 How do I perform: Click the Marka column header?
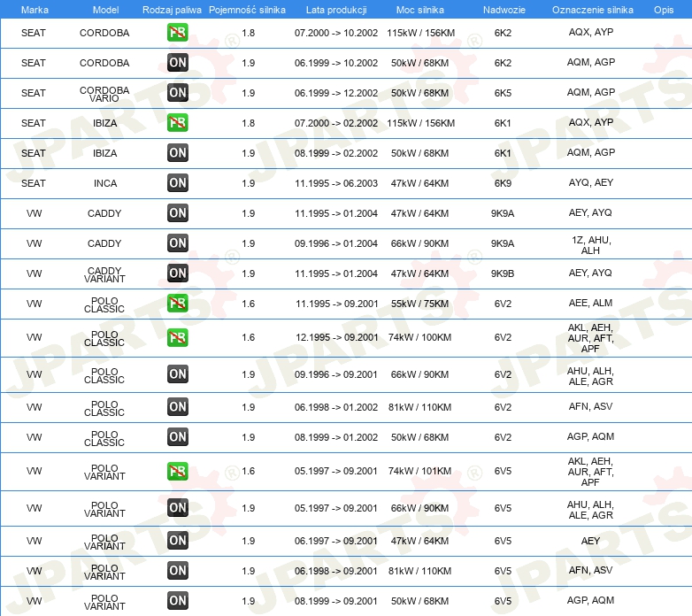[35, 10]
